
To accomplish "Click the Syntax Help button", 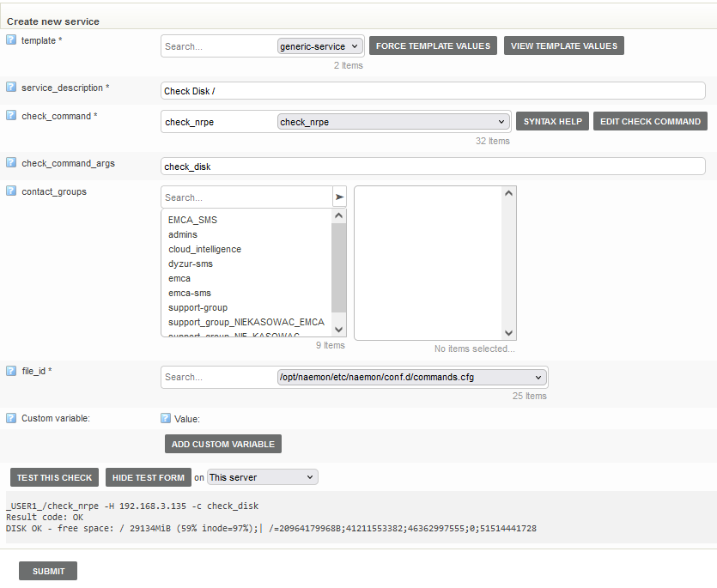I will pos(552,122).
